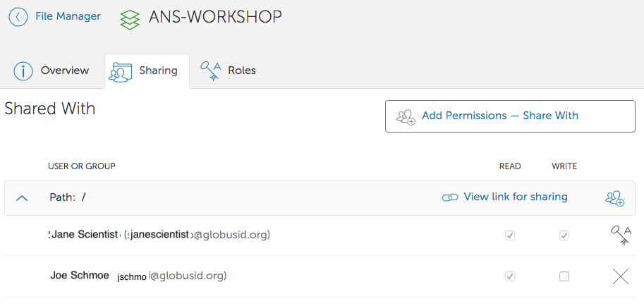Click the Overview info icon
This screenshot has width=644, height=306.
pos(24,71)
